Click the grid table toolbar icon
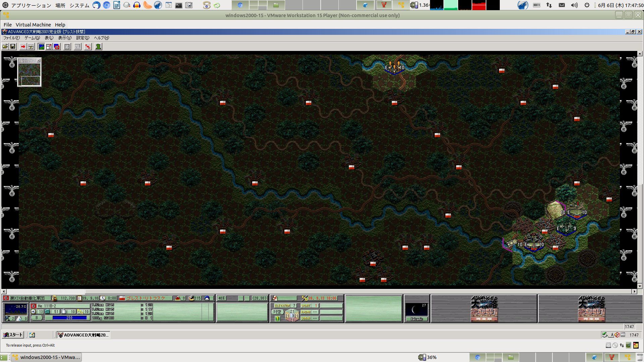Image resolution: width=644 pixels, height=362 pixels. (x=67, y=47)
